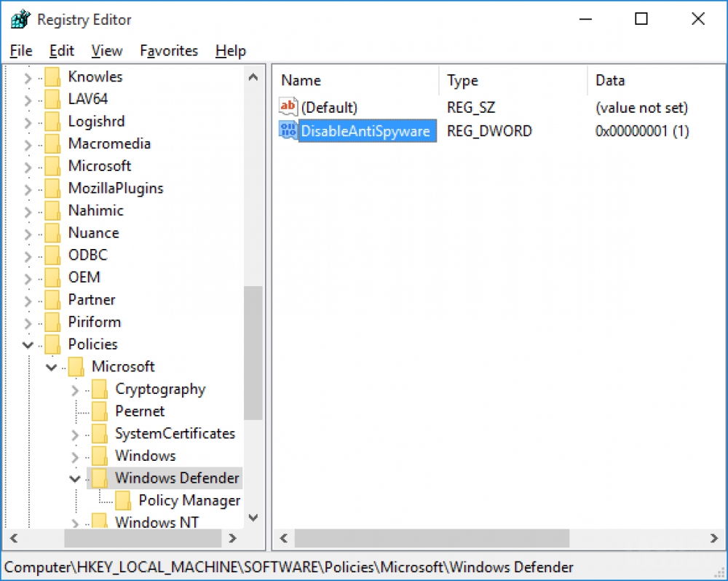This screenshot has width=728, height=581.
Task: Select the Piriform key label
Action: click(x=94, y=322)
